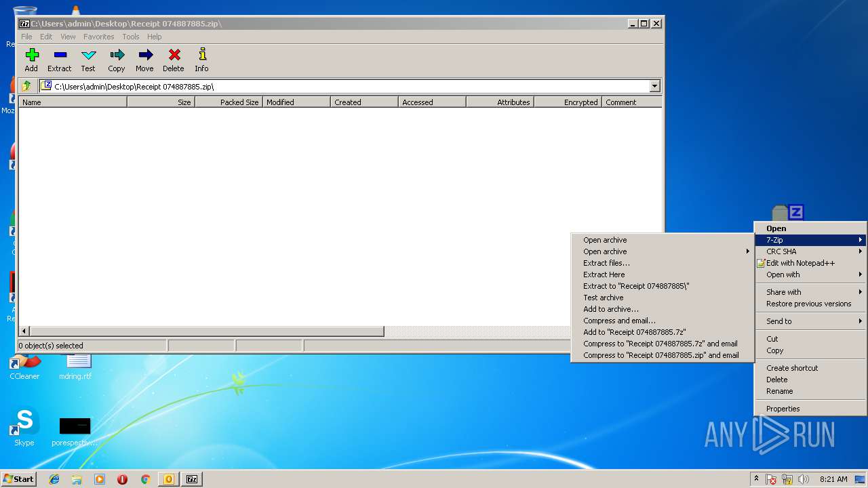
Task: Sort by Size column header
Action: [x=161, y=102]
